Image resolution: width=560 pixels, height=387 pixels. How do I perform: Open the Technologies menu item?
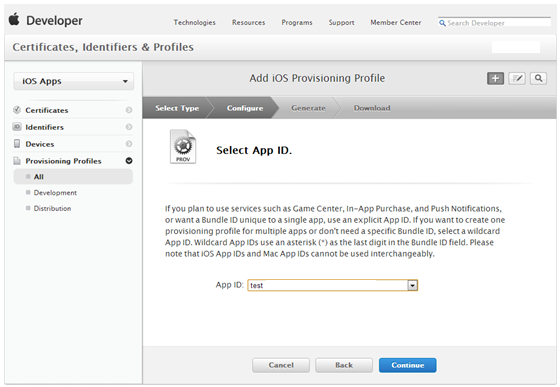(x=195, y=22)
